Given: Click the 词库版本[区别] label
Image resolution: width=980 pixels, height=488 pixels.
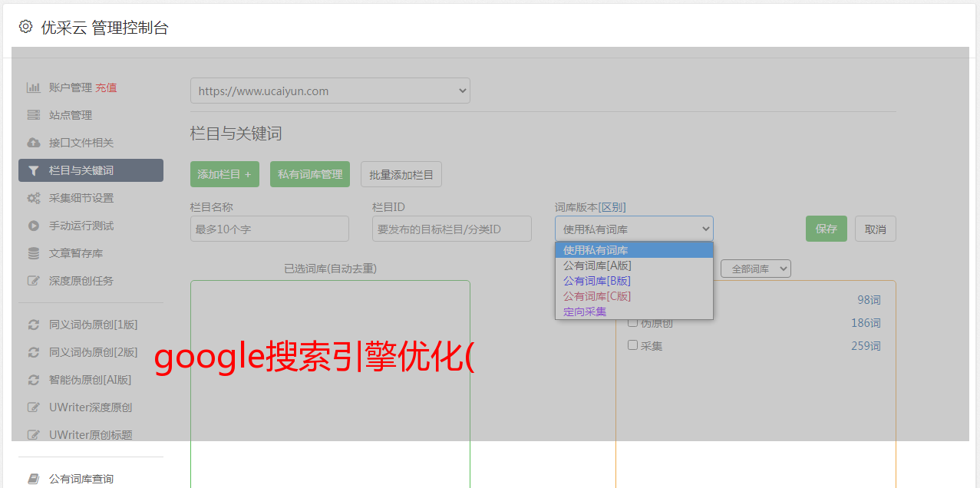Looking at the screenshot, I should click(x=590, y=207).
